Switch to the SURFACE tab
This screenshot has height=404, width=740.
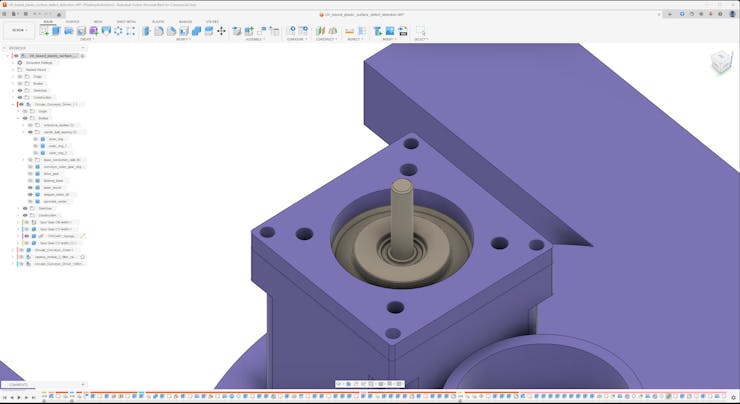tap(72, 22)
